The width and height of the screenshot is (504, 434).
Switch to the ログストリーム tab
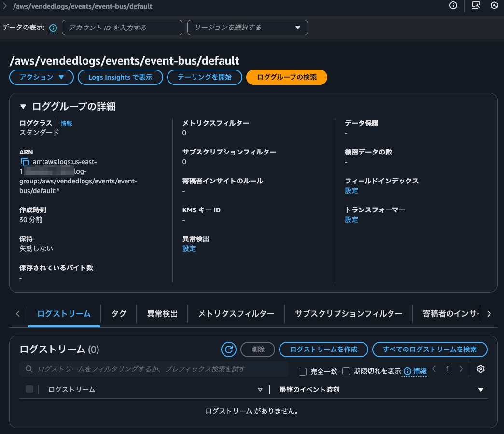[64, 314]
